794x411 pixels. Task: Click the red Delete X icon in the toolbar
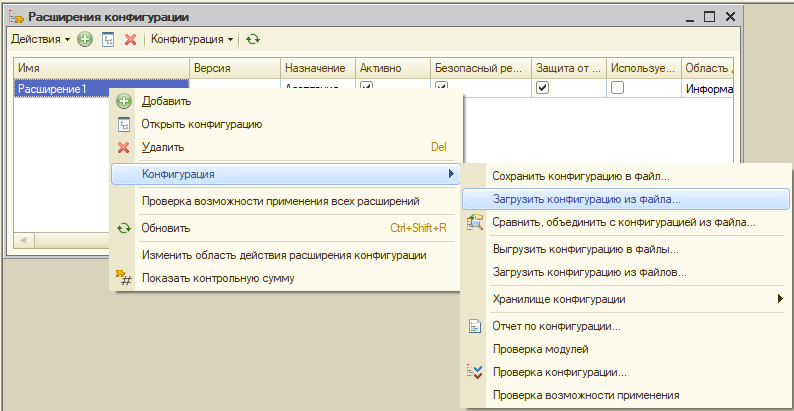pyautogui.click(x=130, y=39)
